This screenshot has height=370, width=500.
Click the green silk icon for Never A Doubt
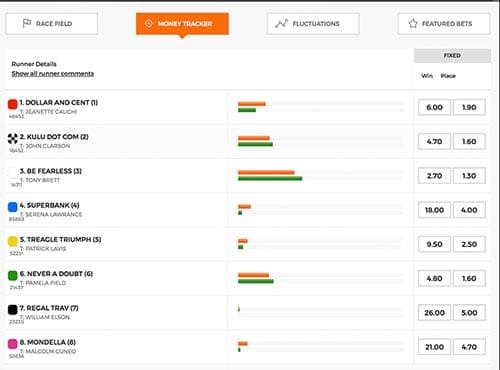pos(13,276)
